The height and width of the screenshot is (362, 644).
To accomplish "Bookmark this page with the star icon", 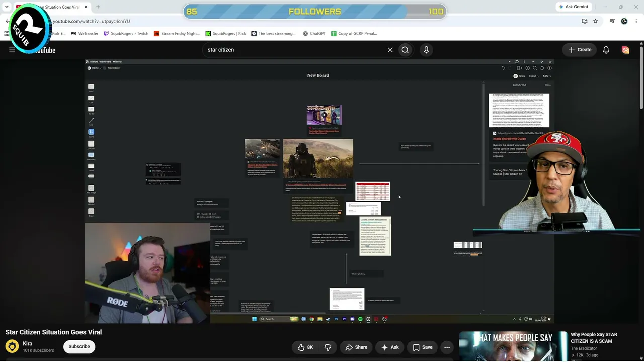I will 595,21.
